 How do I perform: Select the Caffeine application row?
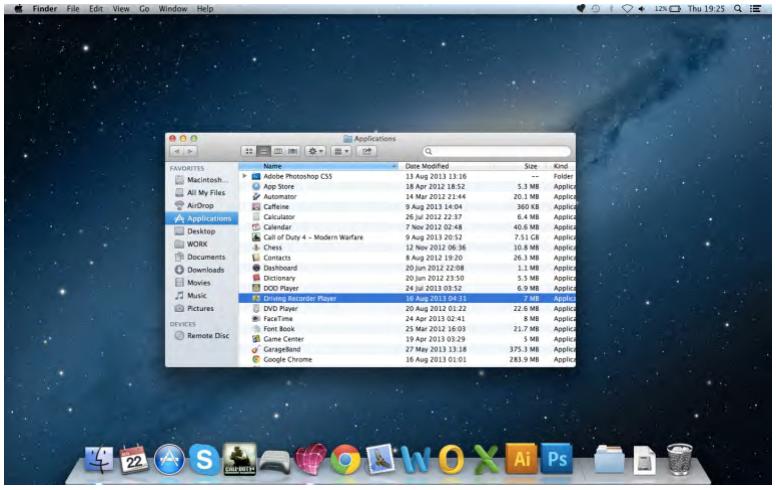(407, 207)
